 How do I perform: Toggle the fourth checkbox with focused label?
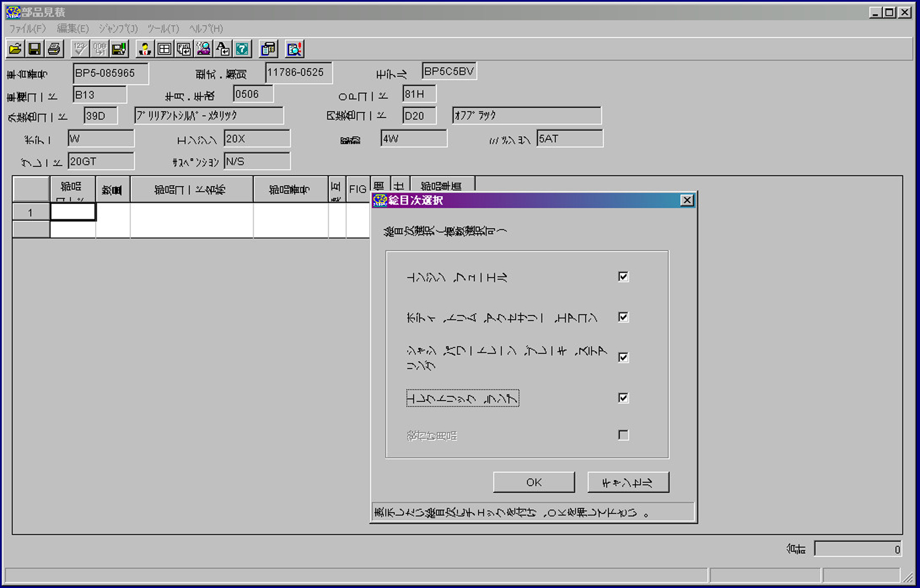coord(623,398)
